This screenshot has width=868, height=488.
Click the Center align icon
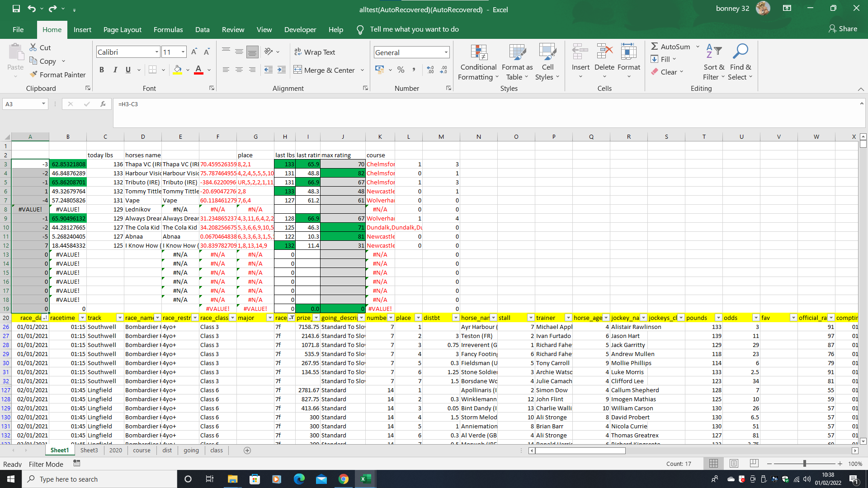pyautogui.click(x=239, y=70)
